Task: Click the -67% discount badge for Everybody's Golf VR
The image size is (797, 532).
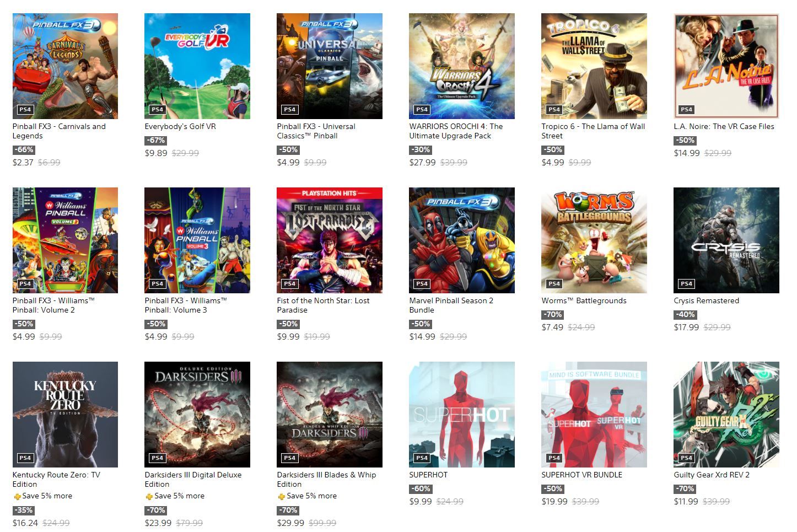Action: point(156,140)
